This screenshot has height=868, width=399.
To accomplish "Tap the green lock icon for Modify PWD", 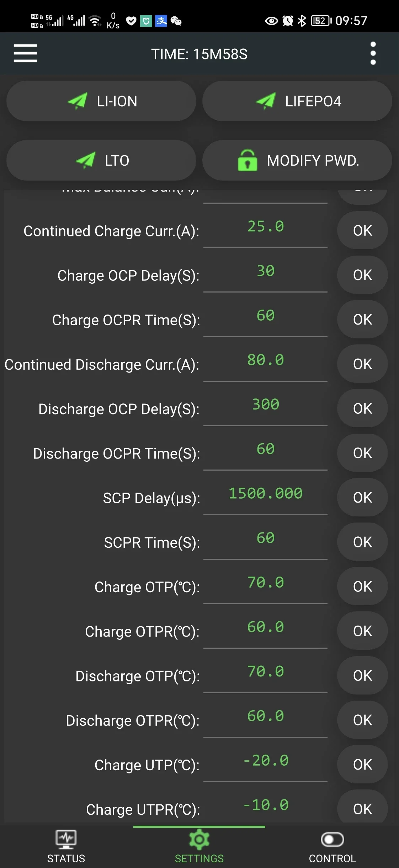I will pyautogui.click(x=248, y=160).
